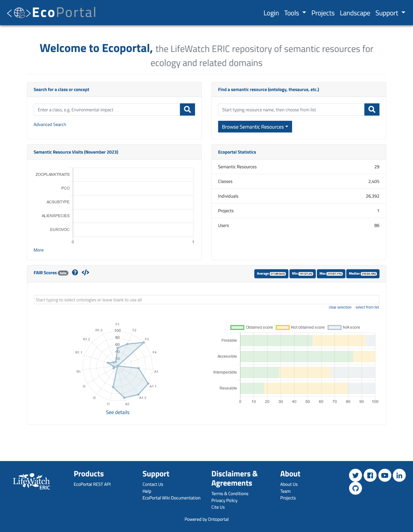Click the F3 point on radar chart

click(x=144, y=343)
